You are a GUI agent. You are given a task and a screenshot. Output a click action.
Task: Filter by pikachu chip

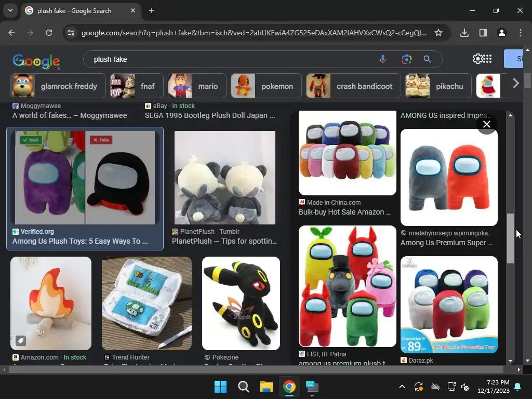coord(438,86)
